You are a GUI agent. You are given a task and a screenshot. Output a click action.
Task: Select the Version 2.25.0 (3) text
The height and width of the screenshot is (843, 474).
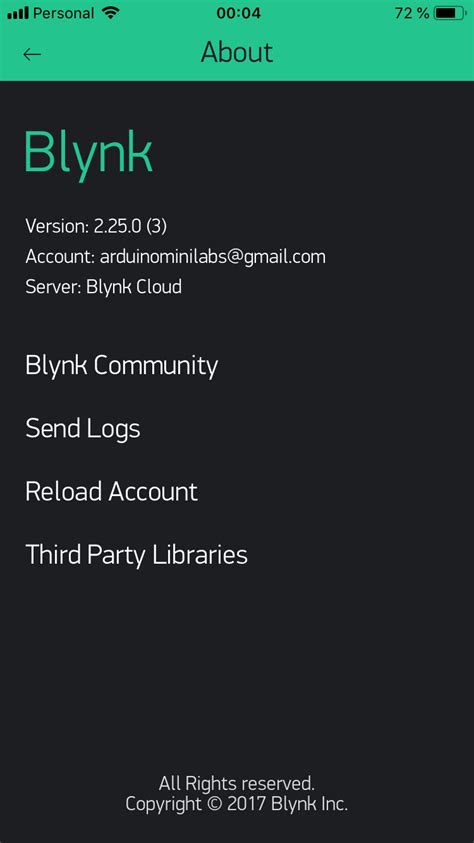click(x=96, y=226)
